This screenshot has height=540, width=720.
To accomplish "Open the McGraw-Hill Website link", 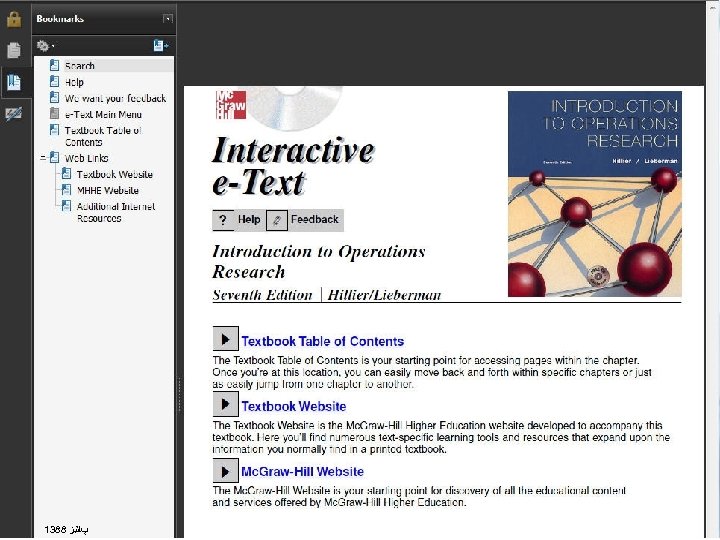I will tap(303, 472).
